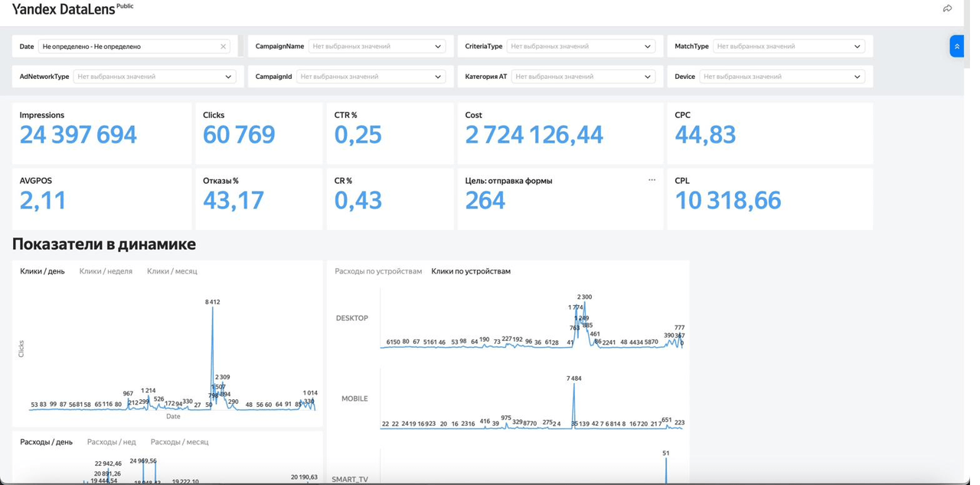Switch to Расходы / нед tab
Viewport: 980px width, 485px height.
coord(111,442)
